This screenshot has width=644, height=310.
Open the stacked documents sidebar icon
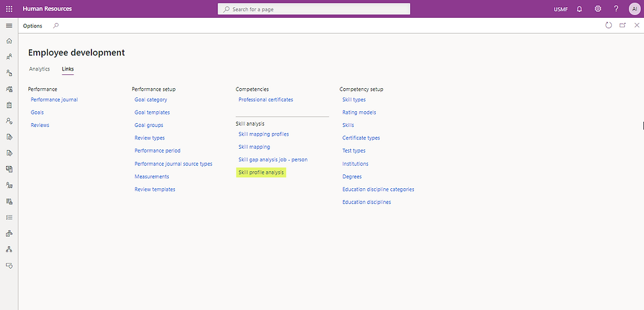(9, 169)
